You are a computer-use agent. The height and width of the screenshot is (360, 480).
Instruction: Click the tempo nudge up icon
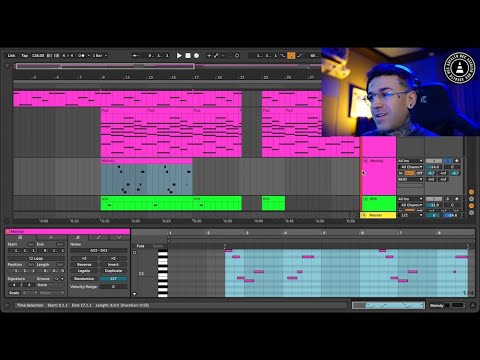pos(56,56)
